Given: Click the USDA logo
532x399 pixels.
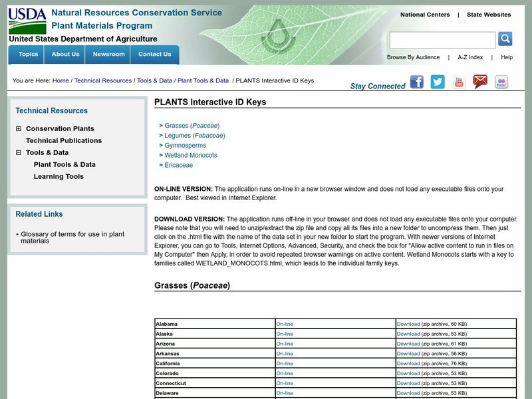Looking at the screenshot, I should pos(27,21).
